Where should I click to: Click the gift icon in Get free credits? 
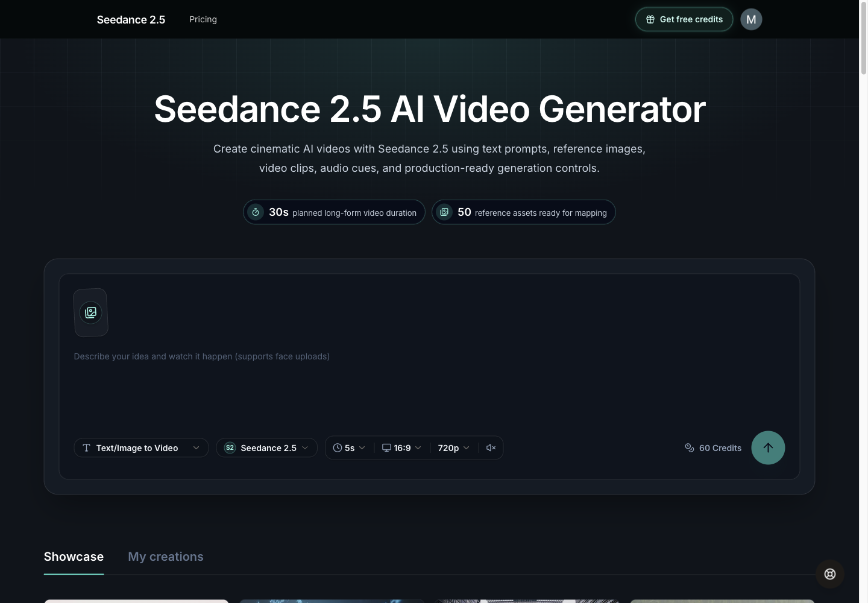click(x=650, y=19)
